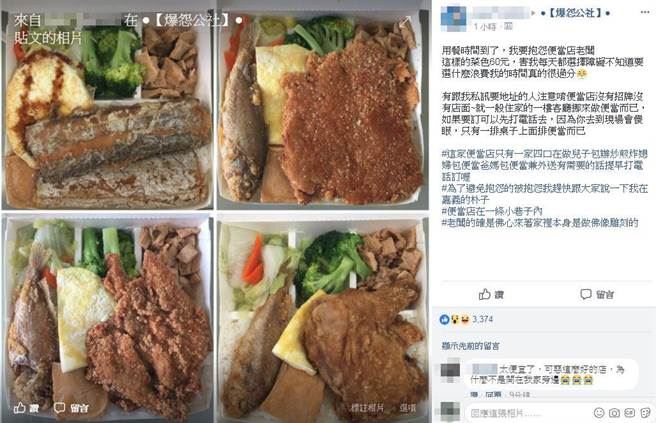Insert a GIF into the comment
656x423 pixels.
tap(629, 413)
